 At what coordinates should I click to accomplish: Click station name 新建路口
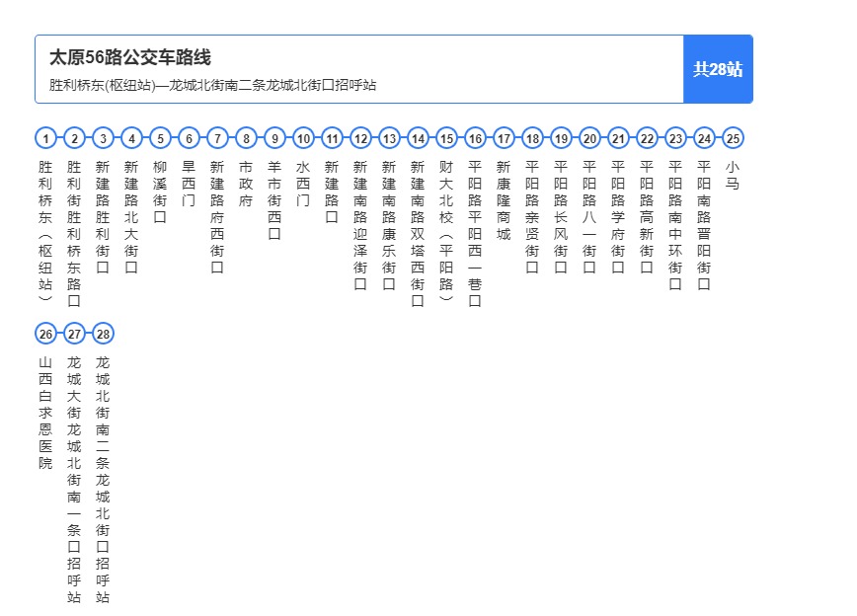pyautogui.click(x=331, y=192)
